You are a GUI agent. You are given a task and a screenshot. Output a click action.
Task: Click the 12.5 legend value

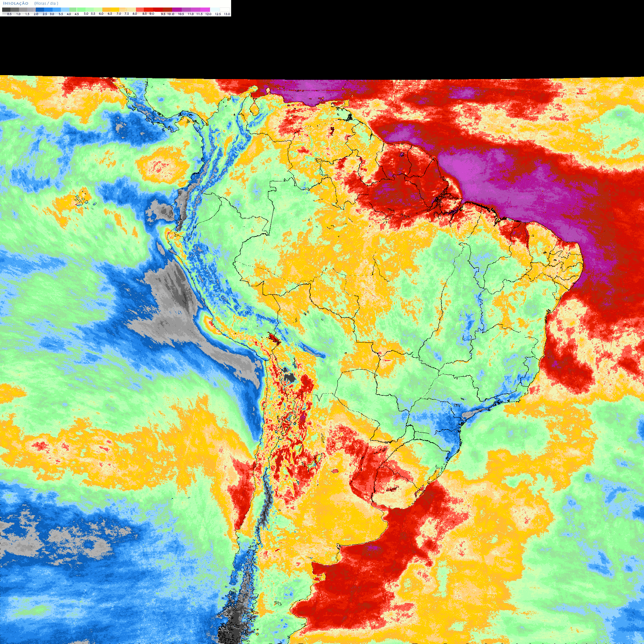point(218,14)
